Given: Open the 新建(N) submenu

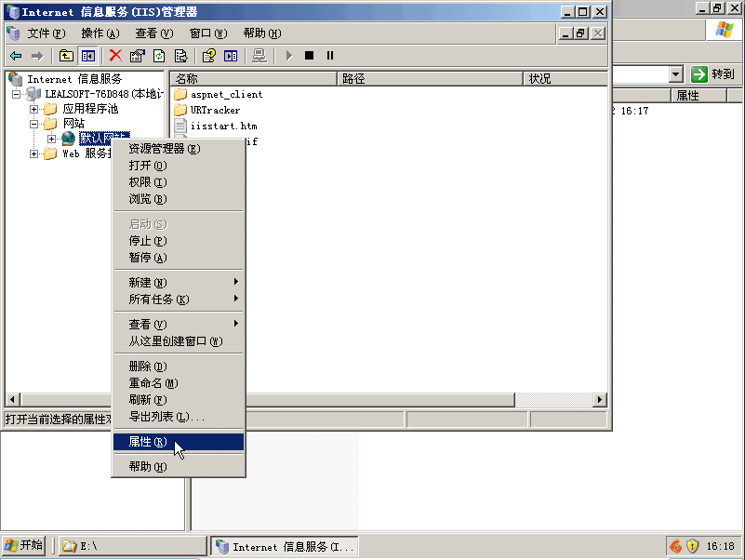Looking at the screenshot, I should pyautogui.click(x=148, y=282).
